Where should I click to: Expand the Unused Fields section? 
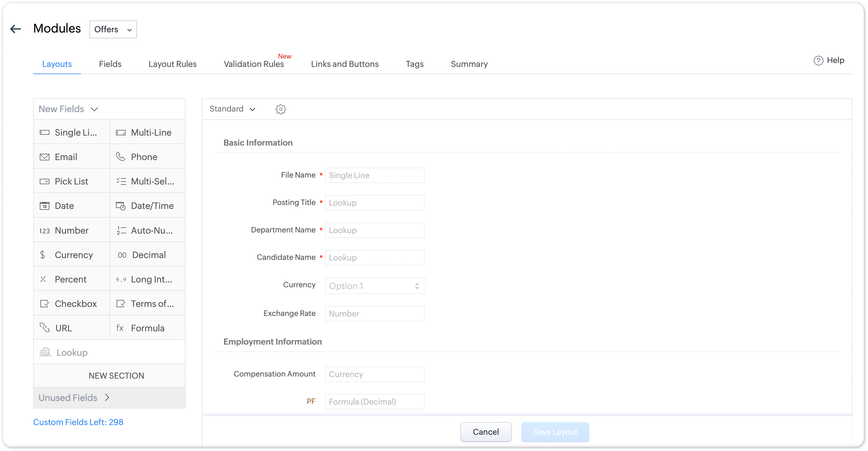pos(74,398)
